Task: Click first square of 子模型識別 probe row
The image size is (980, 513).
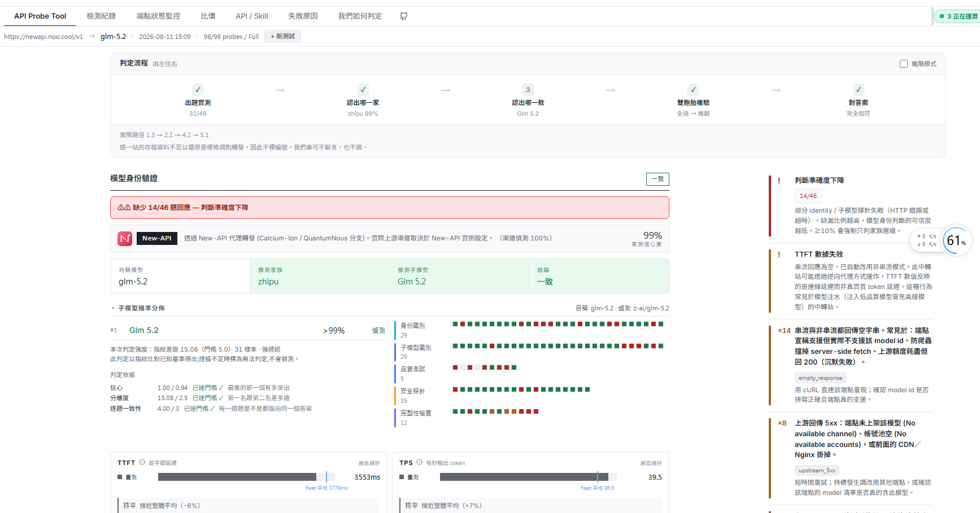Action: pos(455,346)
